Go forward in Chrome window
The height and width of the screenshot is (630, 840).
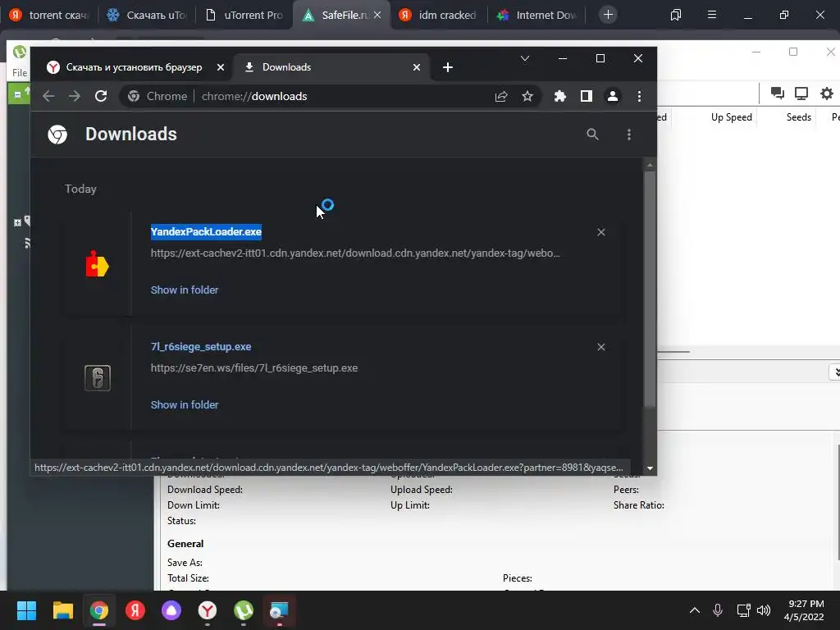tap(75, 97)
